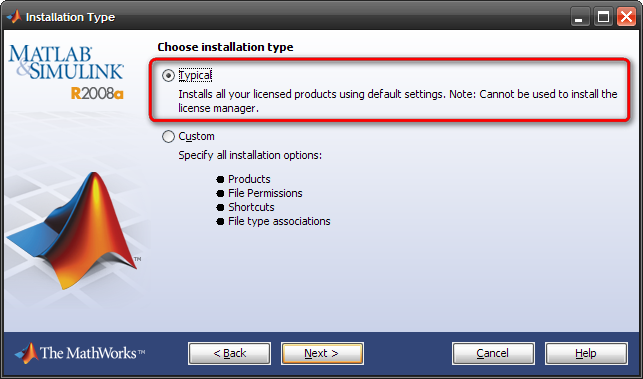Click the MATLAB membrane peak graphic
Image resolution: width=643 pixels, height=379 pixels.
tap(73, 231)
